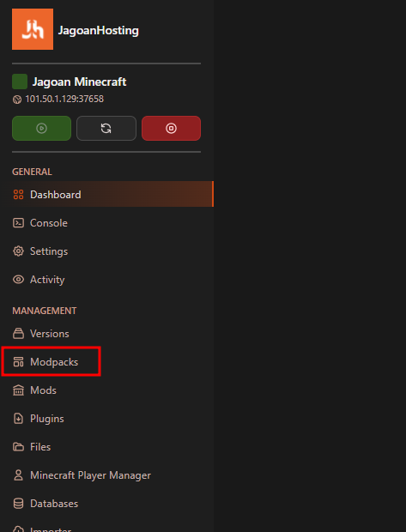
Task: Open the Files manager
Action: [40, 447]
